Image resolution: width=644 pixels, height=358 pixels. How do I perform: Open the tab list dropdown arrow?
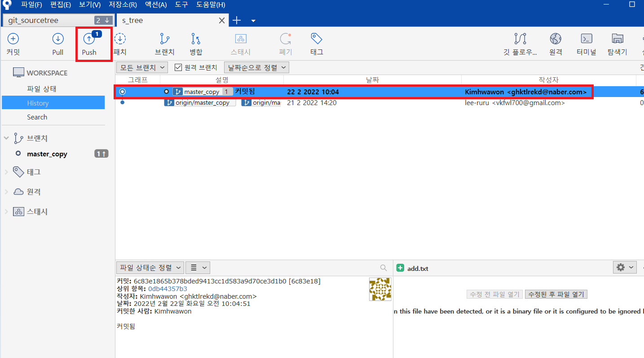[253, 21]
